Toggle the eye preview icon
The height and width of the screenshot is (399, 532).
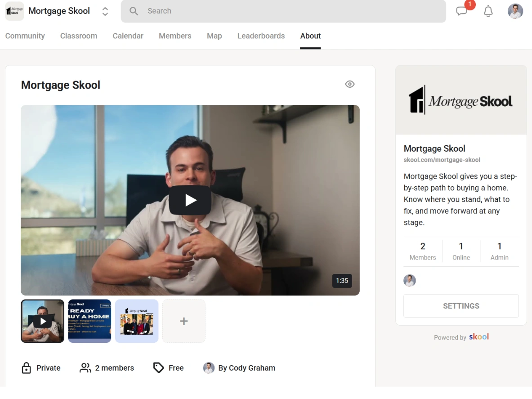[x=349, y=84]
